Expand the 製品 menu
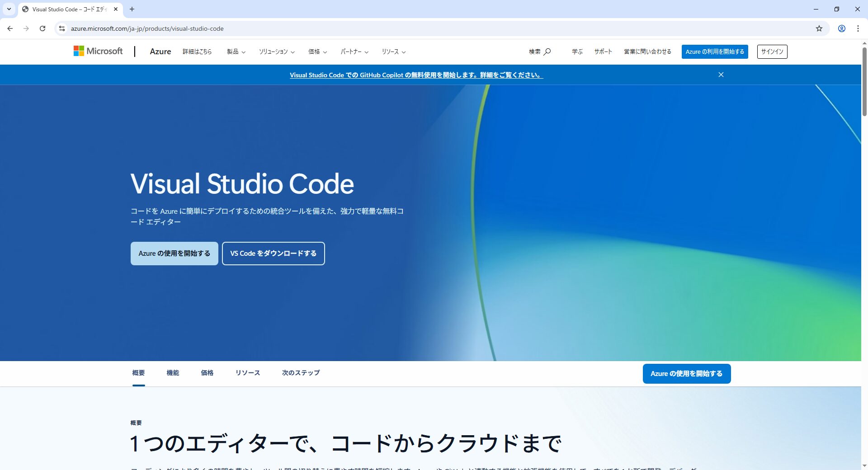This screenshot has width=868, height=470. click(x=236, y=52)
